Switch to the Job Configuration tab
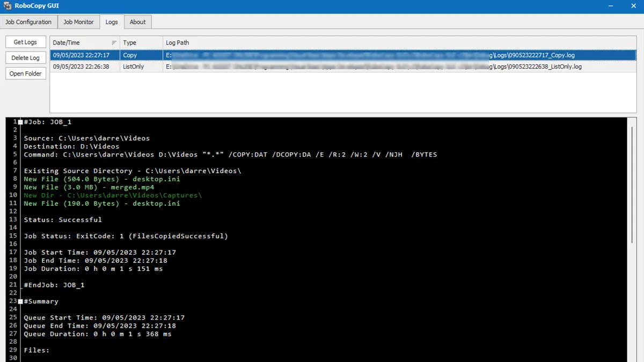Viewport: 644px width, 362px height. (28, 22)
